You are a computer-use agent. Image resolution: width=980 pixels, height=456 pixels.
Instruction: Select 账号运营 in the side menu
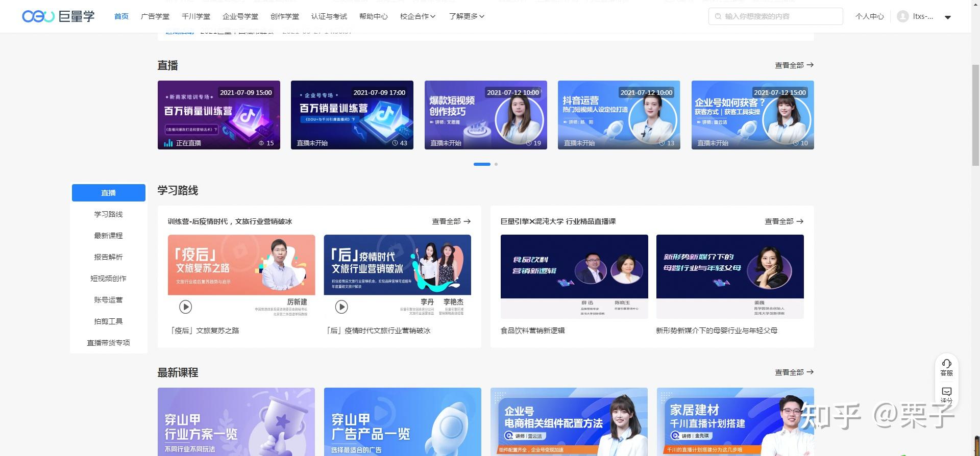tap(109, 300)
